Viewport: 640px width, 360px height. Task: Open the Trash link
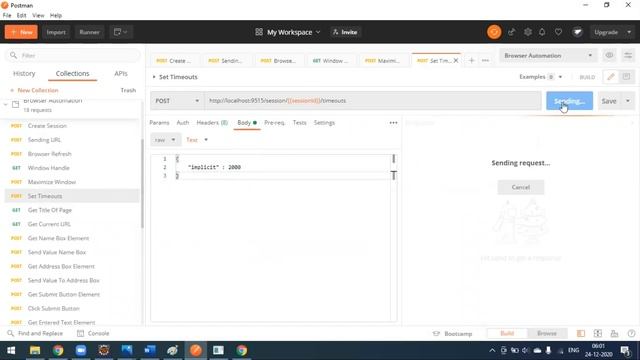pyautogui.click(x=128, y=90)
